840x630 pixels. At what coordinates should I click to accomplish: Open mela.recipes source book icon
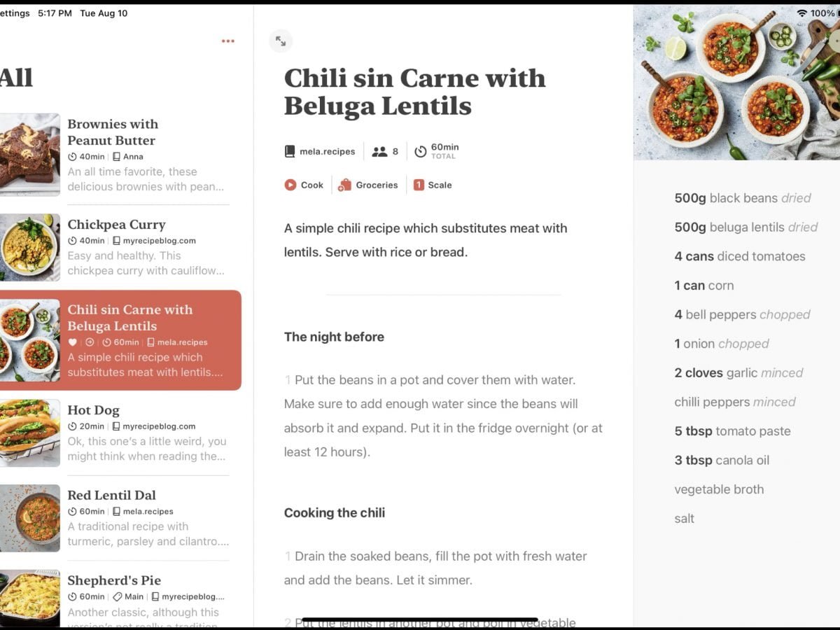coord(290,151)
